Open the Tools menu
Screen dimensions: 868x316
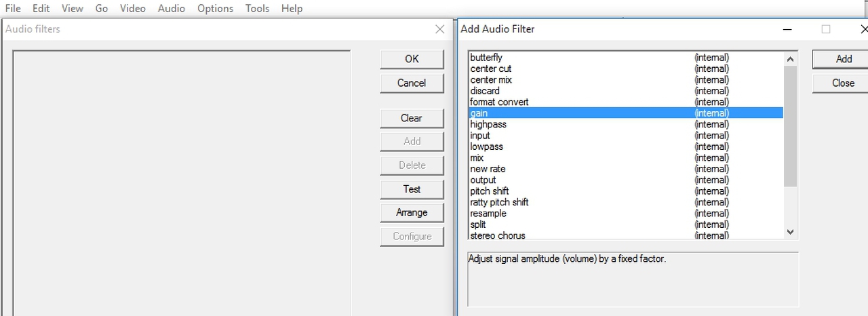pos(257,8)
